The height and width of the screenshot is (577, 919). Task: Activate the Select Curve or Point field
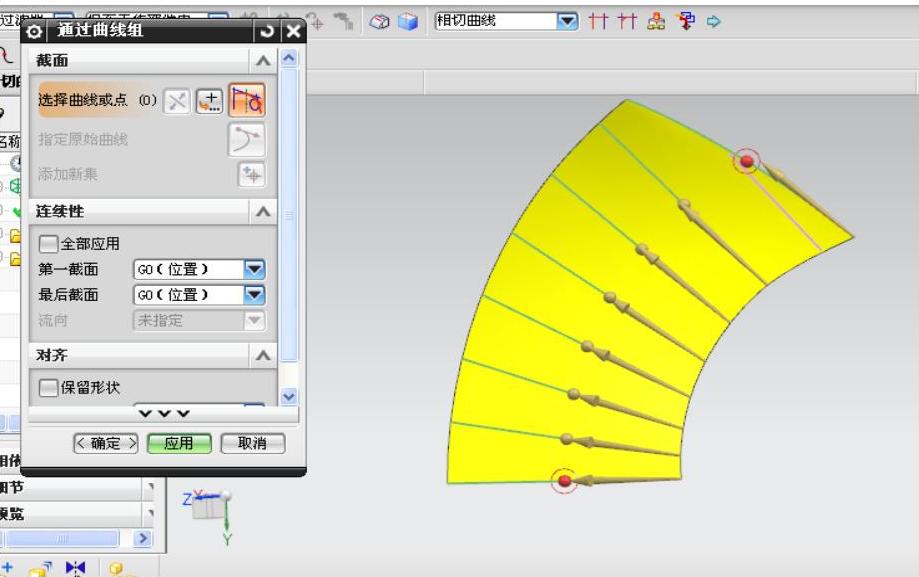tap(97, 100)
